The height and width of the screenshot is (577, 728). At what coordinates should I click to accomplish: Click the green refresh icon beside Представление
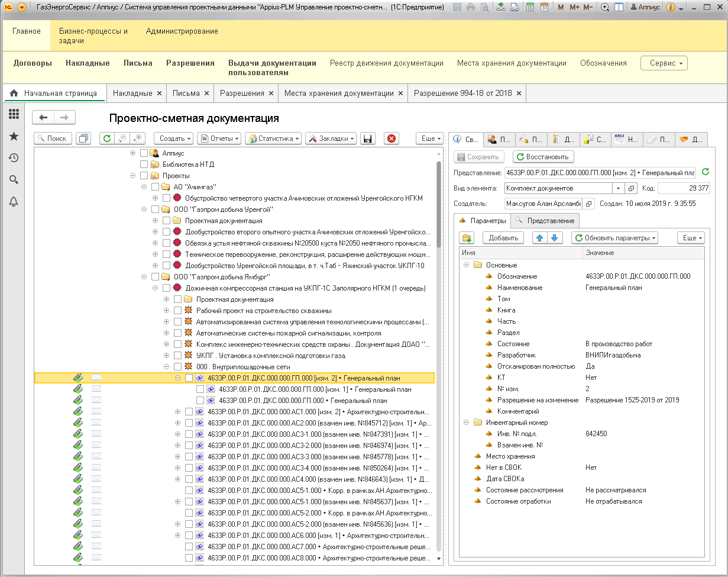click(x=705, y=172)
